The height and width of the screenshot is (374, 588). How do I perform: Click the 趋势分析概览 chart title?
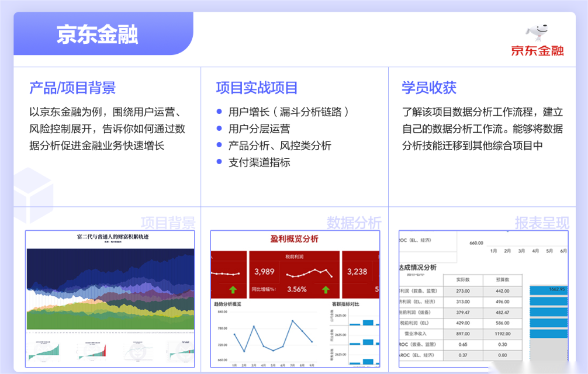(x=227, y=304)
